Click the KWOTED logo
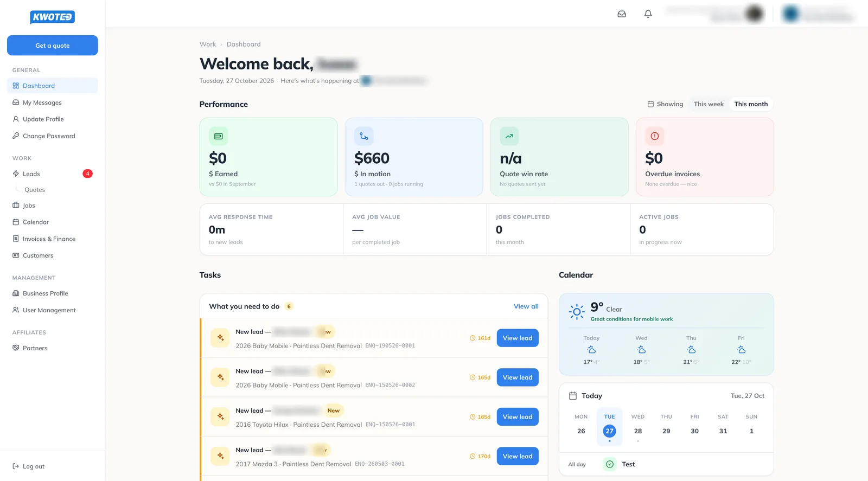The height and width of the screenshot is (481, 868). [x=52, y=17]
